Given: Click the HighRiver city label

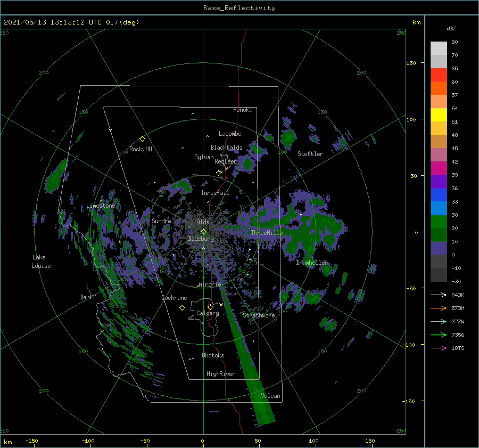Looking at the screenshot, I should point(221,374).
